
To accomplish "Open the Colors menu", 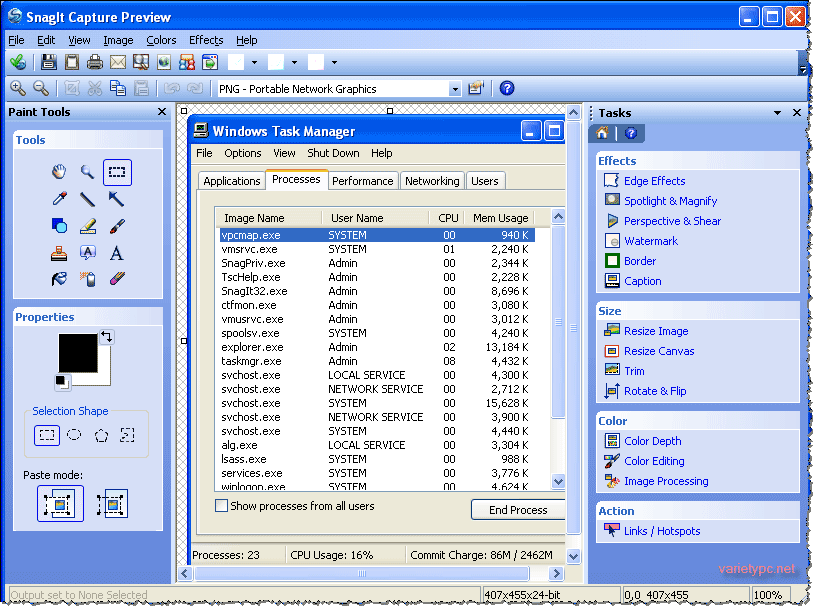I will (161, 40).
